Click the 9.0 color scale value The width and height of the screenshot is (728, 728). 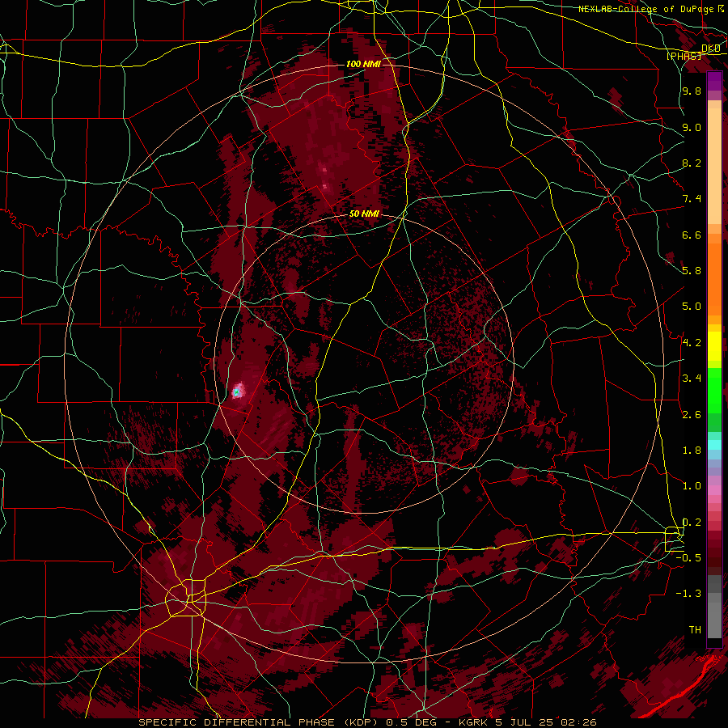coord(692,127)
